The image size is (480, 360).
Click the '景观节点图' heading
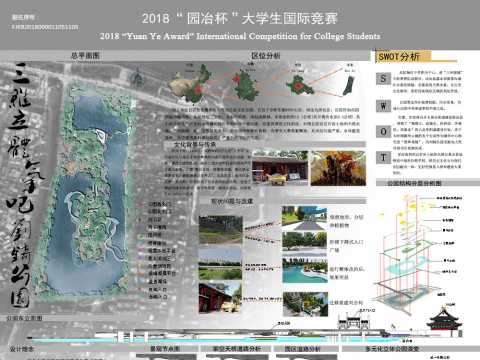[165, 349]
